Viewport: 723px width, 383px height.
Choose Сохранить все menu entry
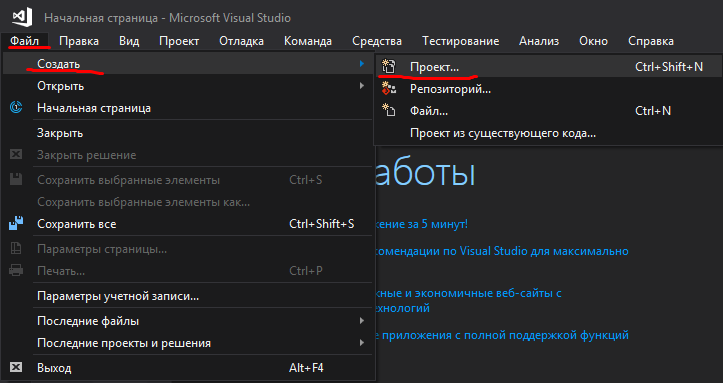click(x=187, y=224)
